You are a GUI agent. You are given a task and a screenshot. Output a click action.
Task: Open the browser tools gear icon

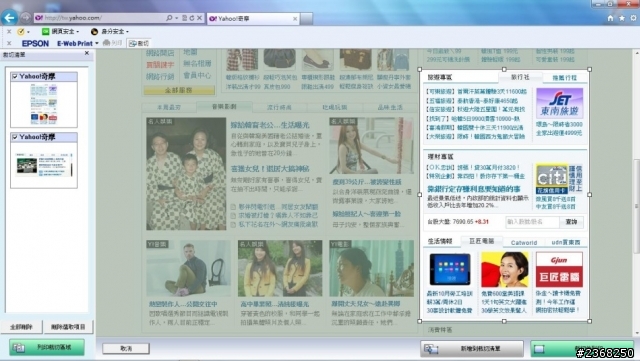633,18
